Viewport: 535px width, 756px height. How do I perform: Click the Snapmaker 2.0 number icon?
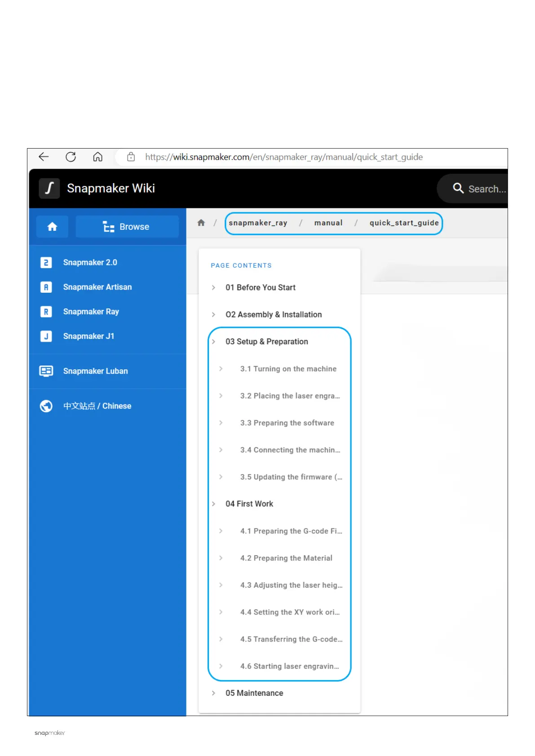click(46, 262)
